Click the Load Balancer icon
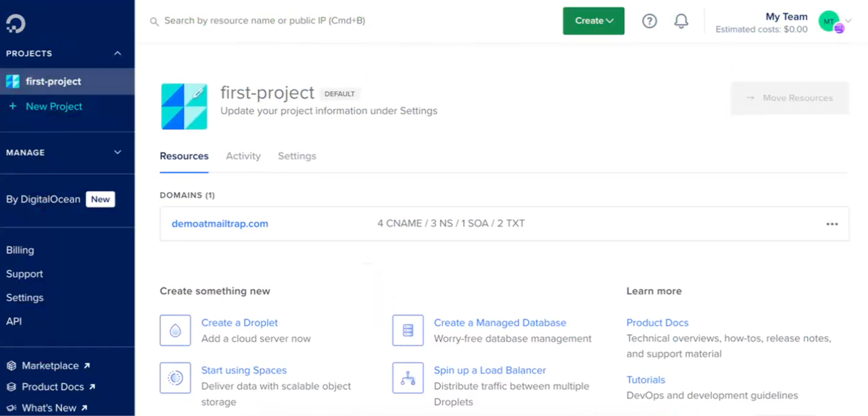 click(x=408, y=377)
